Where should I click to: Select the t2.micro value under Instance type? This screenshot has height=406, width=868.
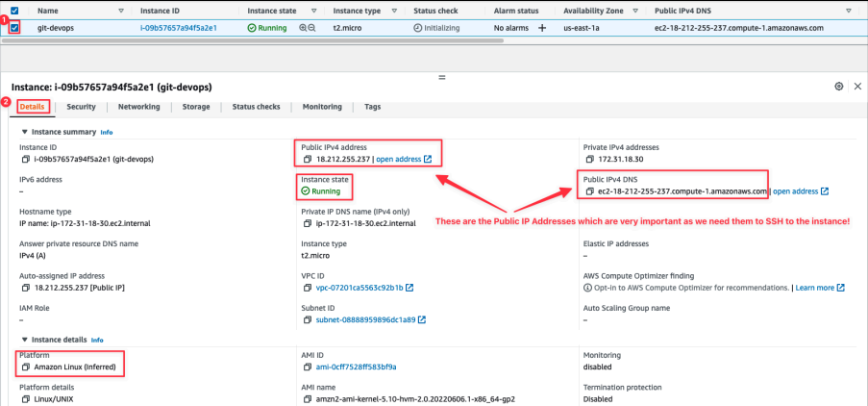tap(315, 255)
